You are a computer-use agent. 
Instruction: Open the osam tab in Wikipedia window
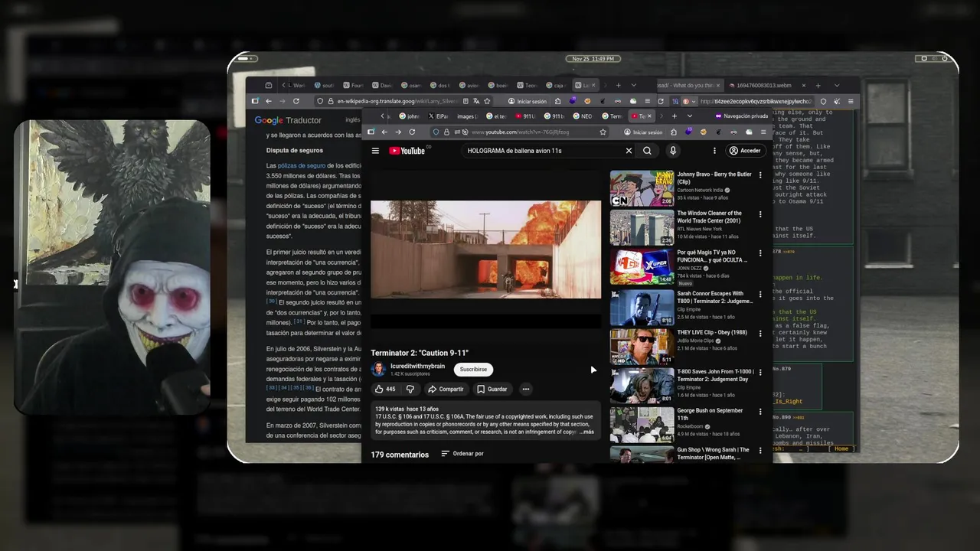point(411,85)
